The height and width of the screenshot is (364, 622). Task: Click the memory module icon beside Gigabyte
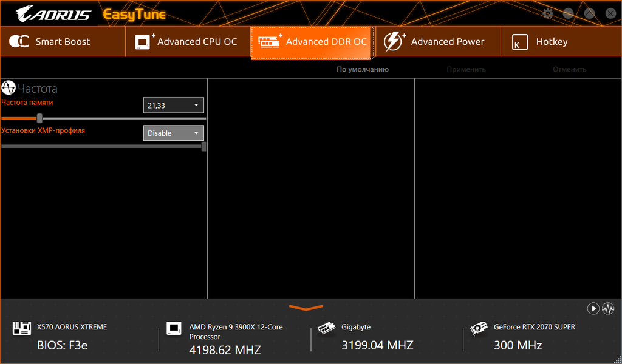point(326,329)
